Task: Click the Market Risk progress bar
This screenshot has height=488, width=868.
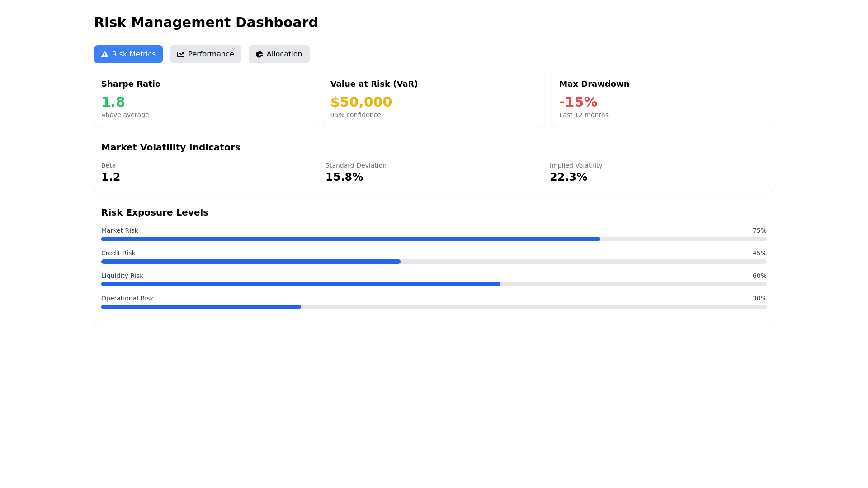Action: point(434,239)
